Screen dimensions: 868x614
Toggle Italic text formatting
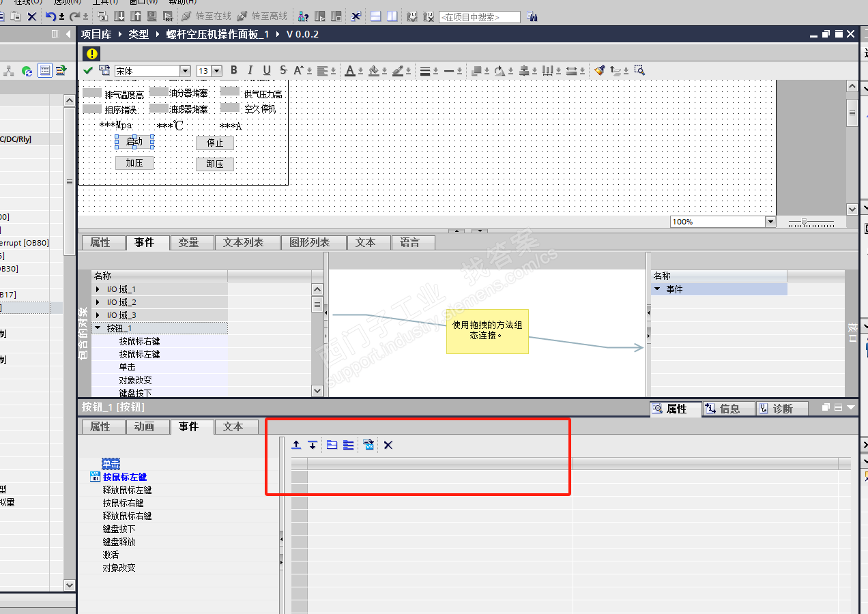pos(250,70)
